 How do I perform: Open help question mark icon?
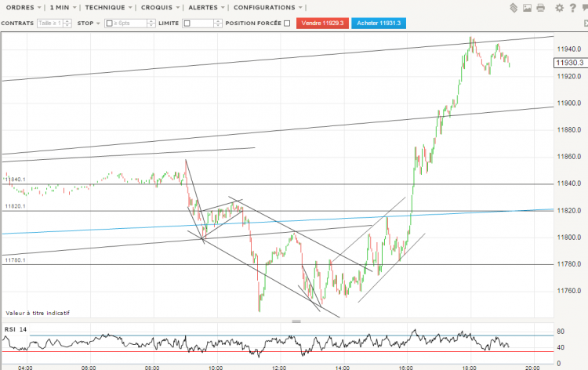572,8
